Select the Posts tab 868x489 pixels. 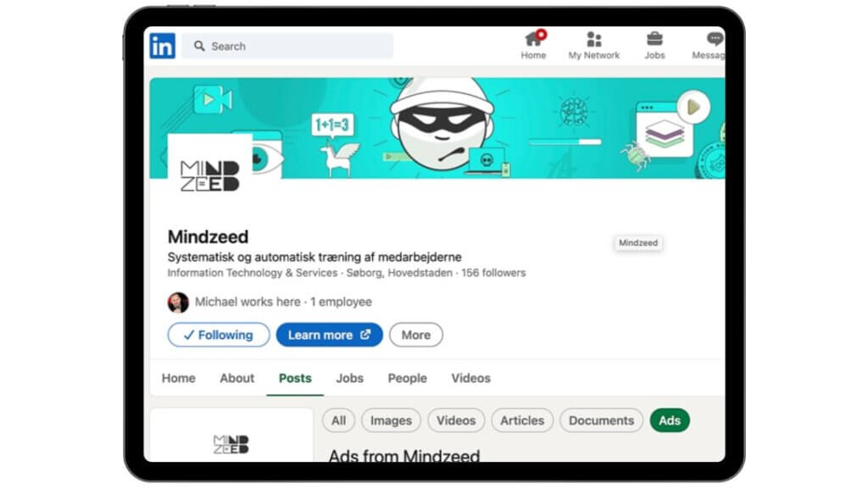coord(295,378)
